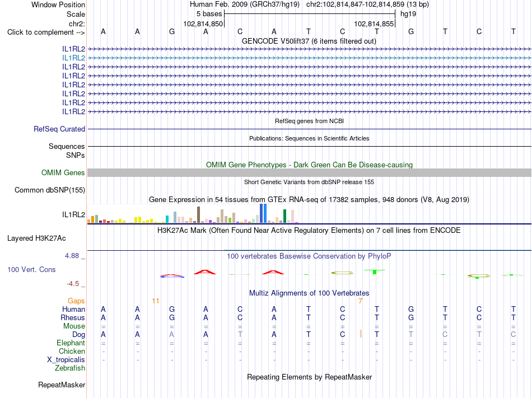532x398 pixels.
Task: Click the 'Human Feb. 2009 (GRCh37/hg19)' text
Action: pos(245,4)
